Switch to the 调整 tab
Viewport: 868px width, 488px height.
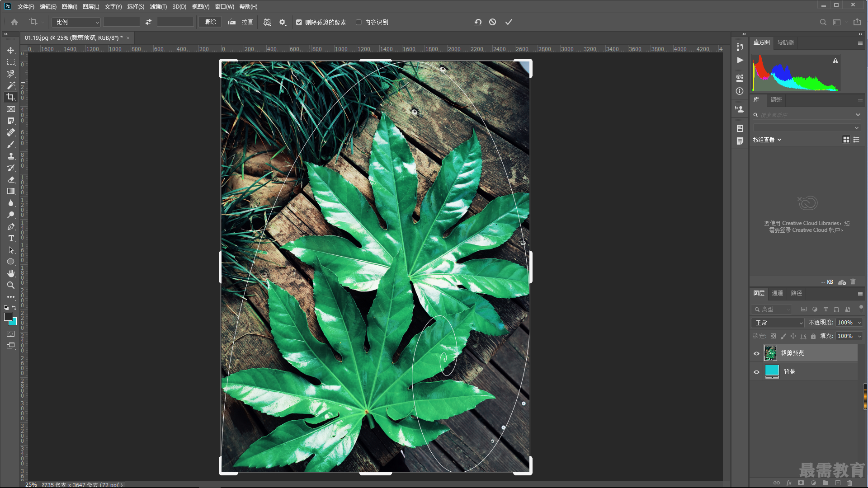(776, 100)
